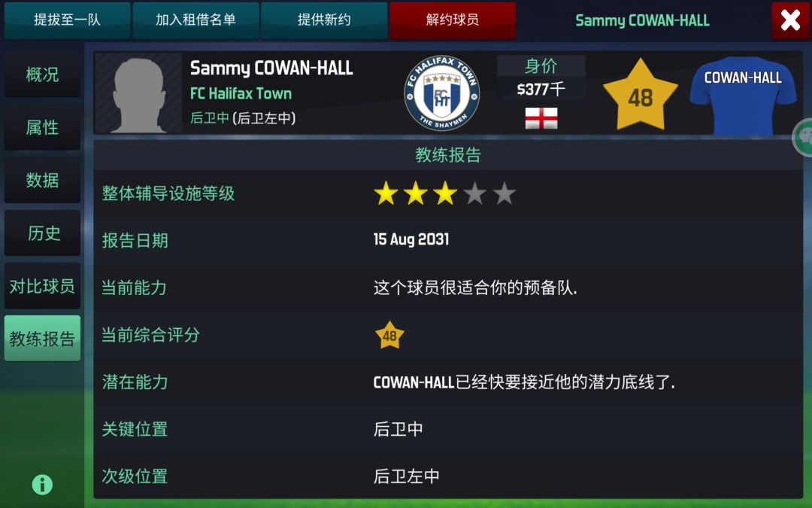Click the England flag icon

coord(541,118)
